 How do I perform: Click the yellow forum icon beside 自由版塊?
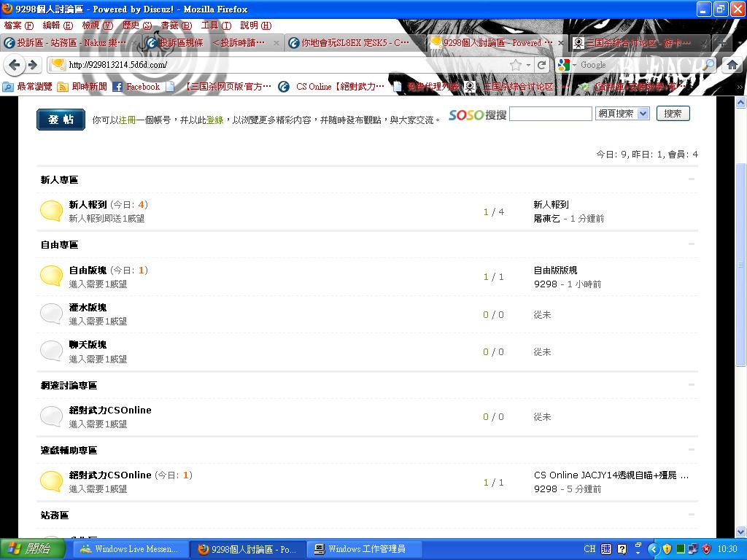pyautogui.click(x=51, y=276)
